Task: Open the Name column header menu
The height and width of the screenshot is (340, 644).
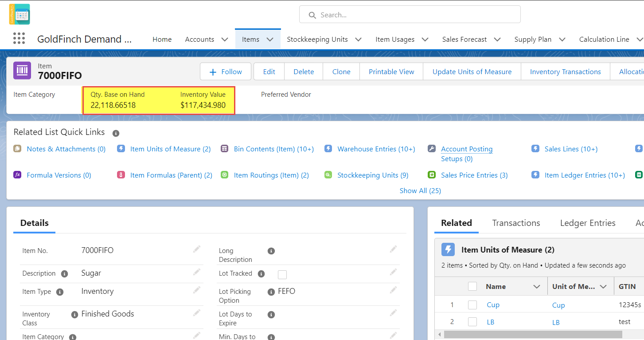Action: pos(537,287)
